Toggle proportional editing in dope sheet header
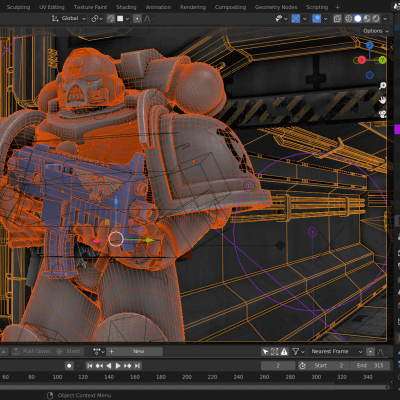This screenshot has height=400, width=400. 370,351
